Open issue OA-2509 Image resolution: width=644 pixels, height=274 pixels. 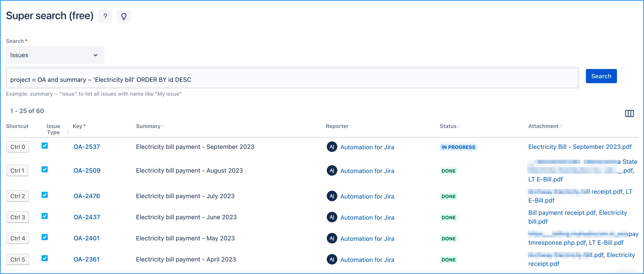coord(87,171)
